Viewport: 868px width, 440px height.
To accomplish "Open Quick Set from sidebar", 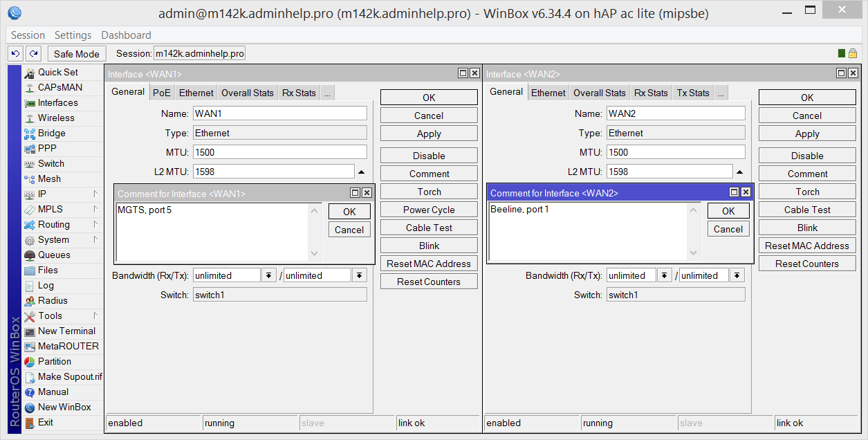I will [57, 72].
